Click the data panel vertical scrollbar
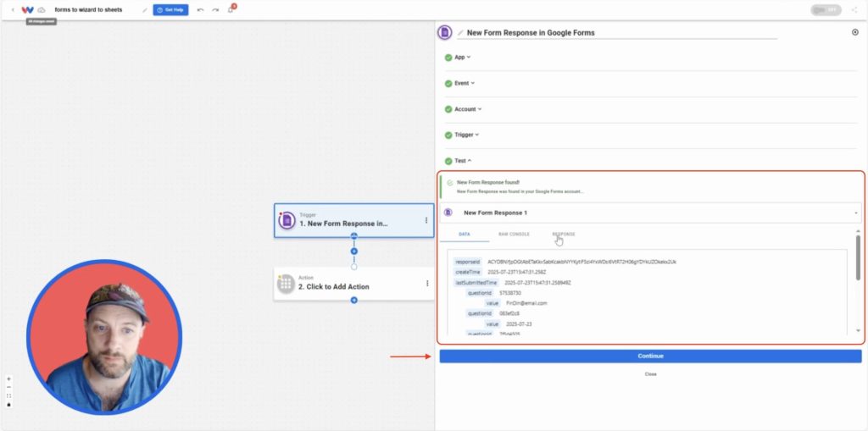This screenshot has height=431, width=868. pyautogui.click(x=858, y=257)
